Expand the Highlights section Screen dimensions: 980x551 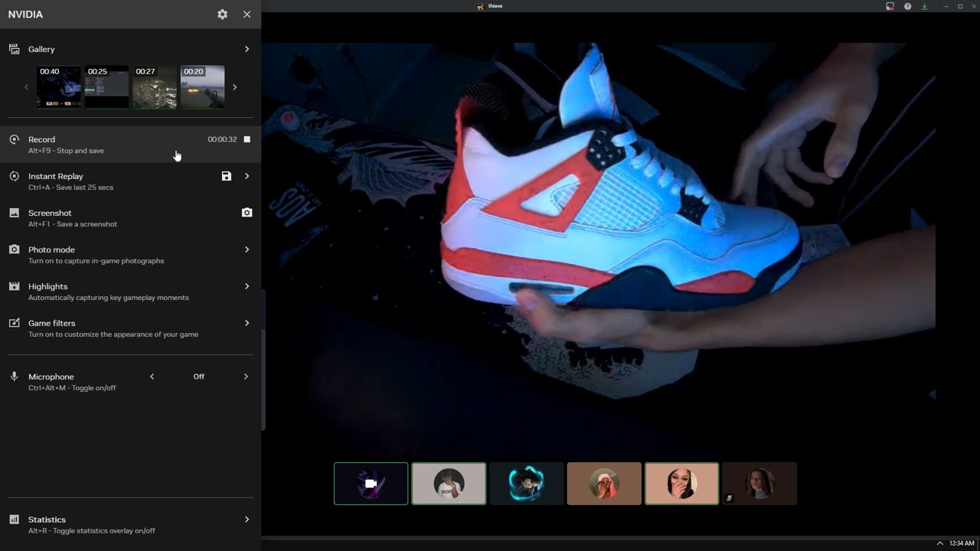pyautogui.click(x=247, y=286)
